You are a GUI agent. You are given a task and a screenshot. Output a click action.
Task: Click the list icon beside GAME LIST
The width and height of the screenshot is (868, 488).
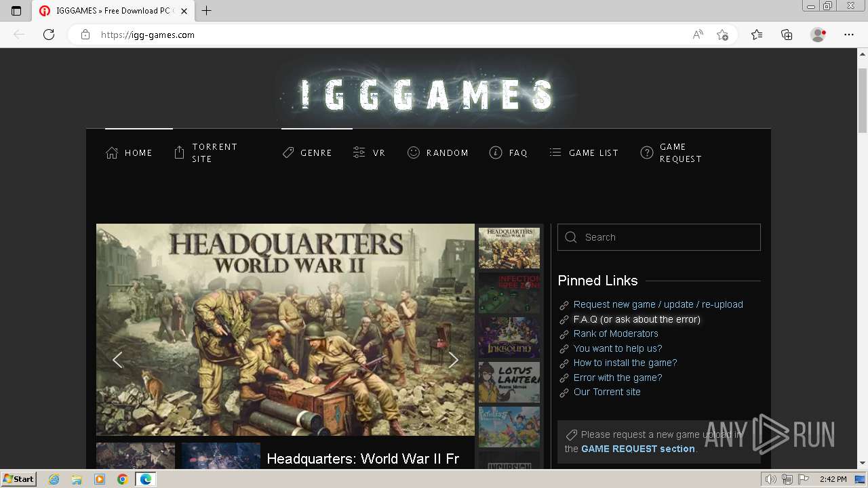coord(555,153)
